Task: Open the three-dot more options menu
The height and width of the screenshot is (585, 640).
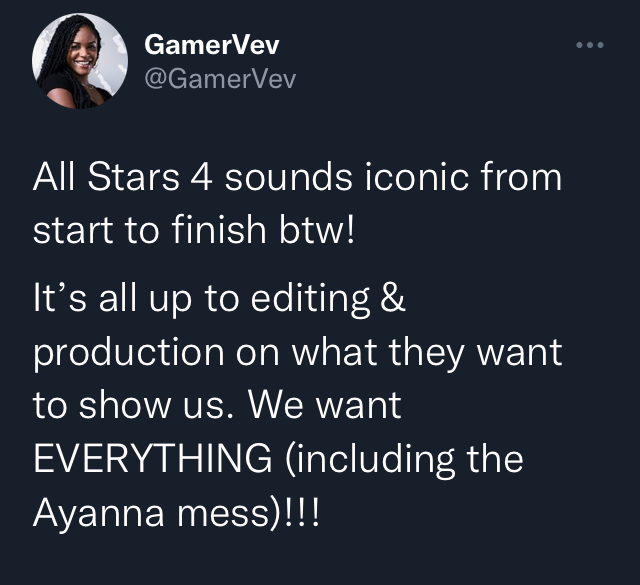Action: coord(590,45)
